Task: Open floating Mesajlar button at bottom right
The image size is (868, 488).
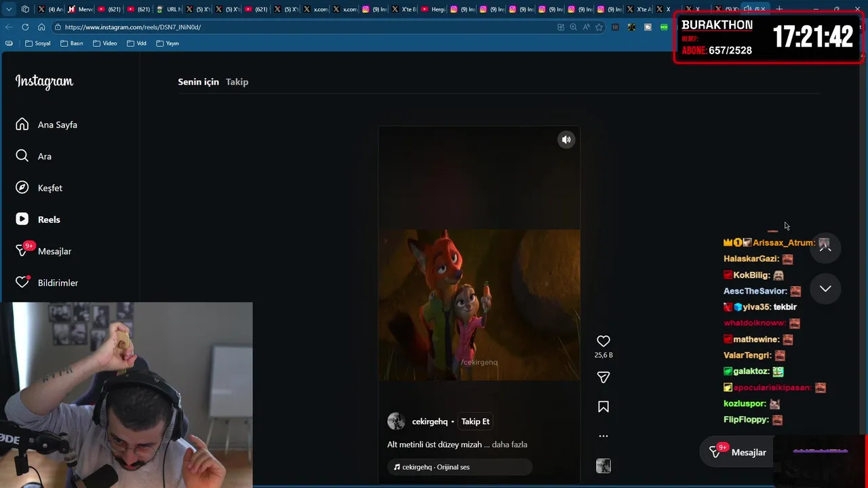Action: coord(737,452)
